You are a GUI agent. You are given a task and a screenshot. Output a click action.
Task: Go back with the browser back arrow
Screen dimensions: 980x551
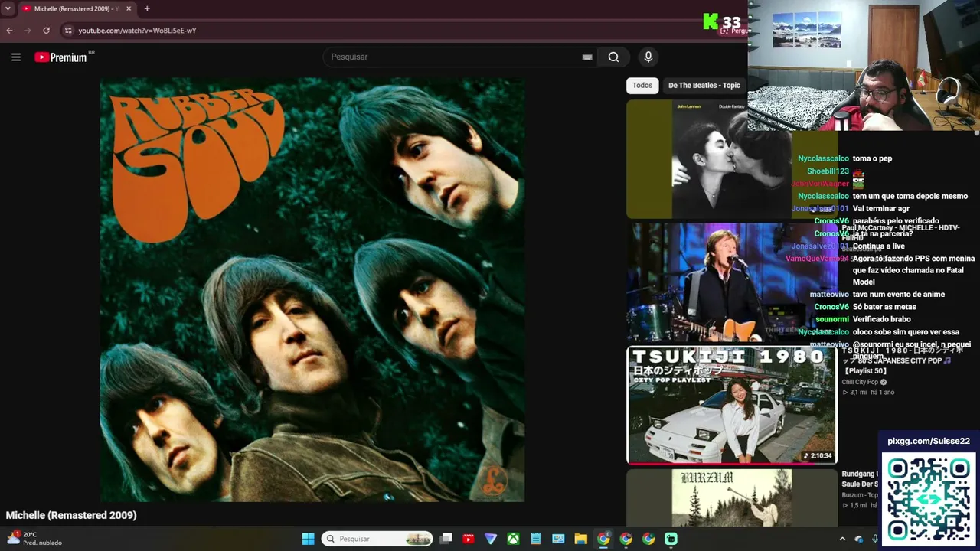pos(9,31)
